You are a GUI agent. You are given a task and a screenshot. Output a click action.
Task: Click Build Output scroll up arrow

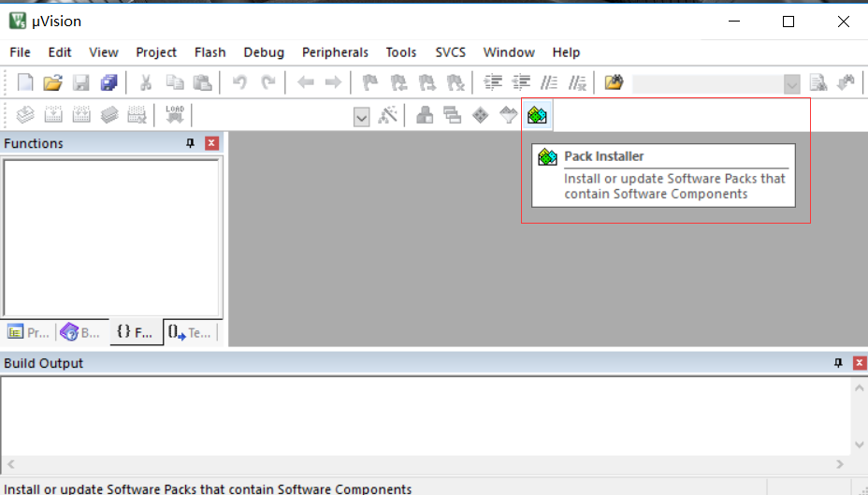coord(860,388)
